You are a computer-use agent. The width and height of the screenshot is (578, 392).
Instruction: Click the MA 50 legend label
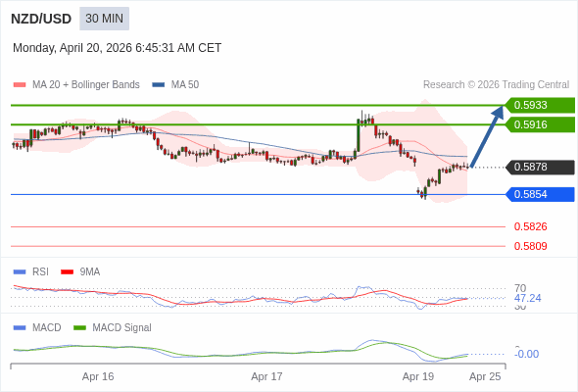click(185, 85)
